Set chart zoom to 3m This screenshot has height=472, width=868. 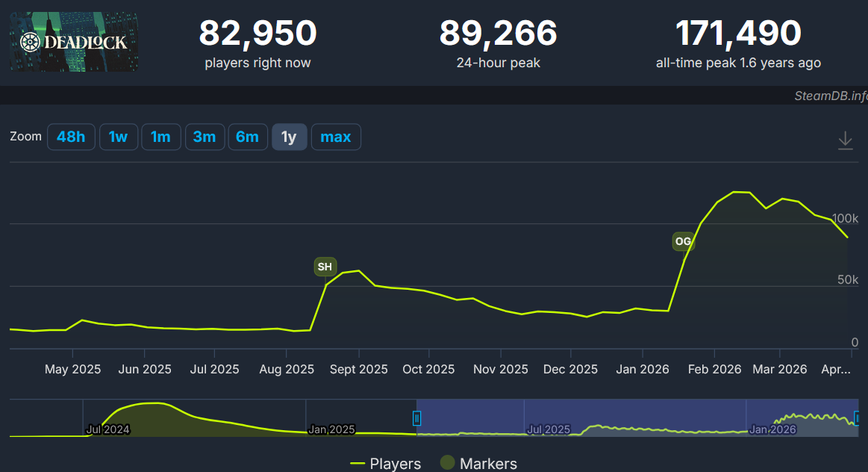point(204,137)
